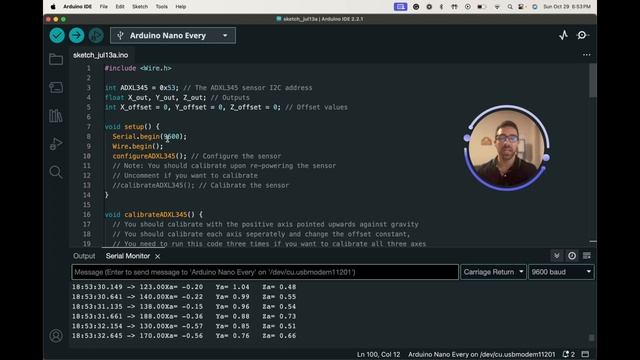Open the Arduino IDE application menu
640x360 pixels.
(78, 7)
